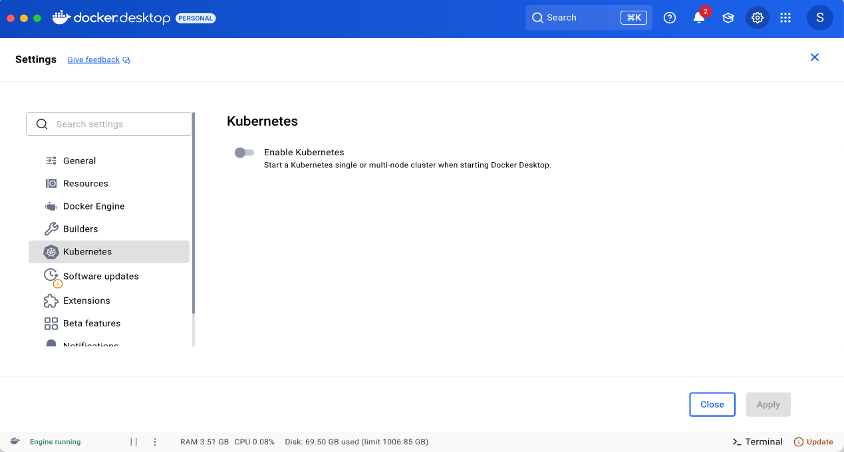The image size is (844, 452).
Task: Click the Engine running status text
Action: 55,442
